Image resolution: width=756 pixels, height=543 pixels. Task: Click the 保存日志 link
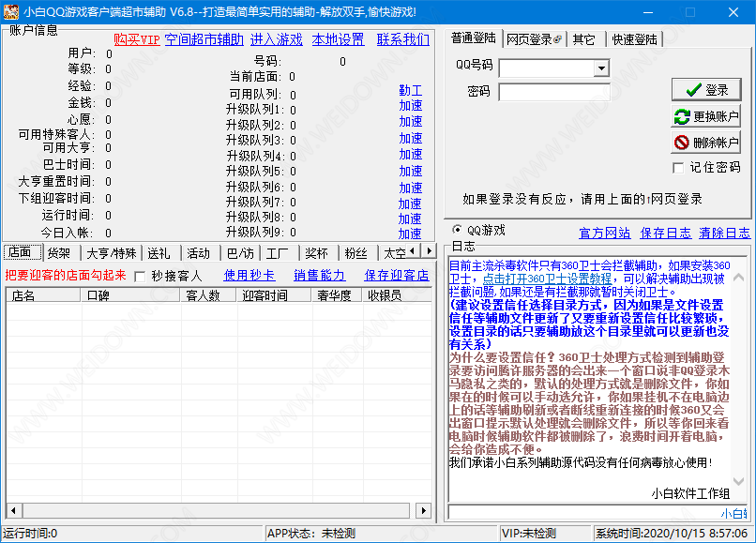tap(666, 234)
